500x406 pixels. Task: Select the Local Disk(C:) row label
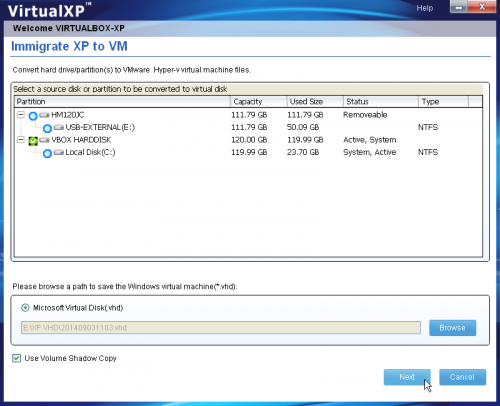(90, 152)
